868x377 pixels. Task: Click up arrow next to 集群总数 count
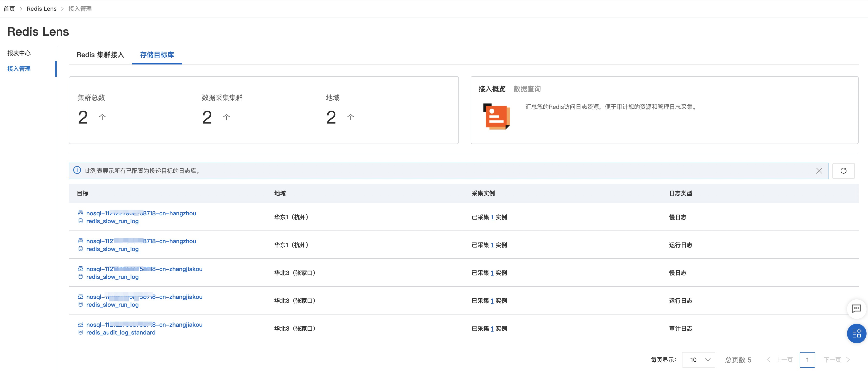(x=103, y=117)
